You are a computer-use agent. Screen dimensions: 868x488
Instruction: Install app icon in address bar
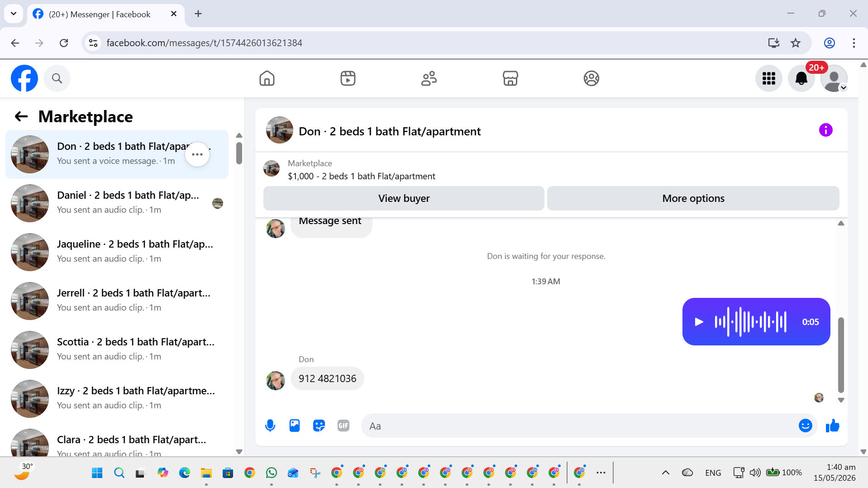pos(773,43)
